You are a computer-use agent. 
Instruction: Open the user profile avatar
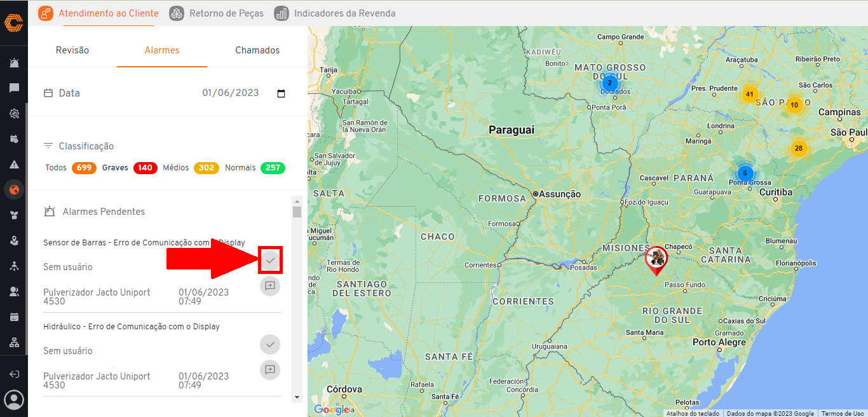click(x=14, y=400)
